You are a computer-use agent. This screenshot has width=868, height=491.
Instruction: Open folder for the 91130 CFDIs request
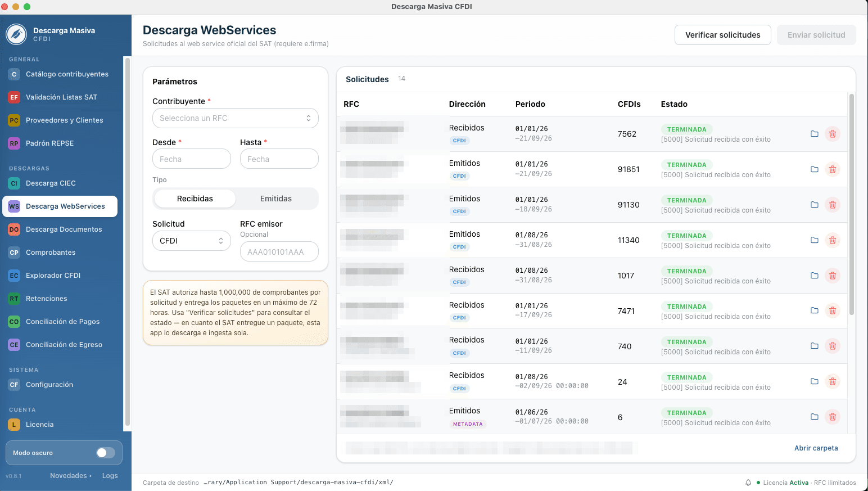814,205
